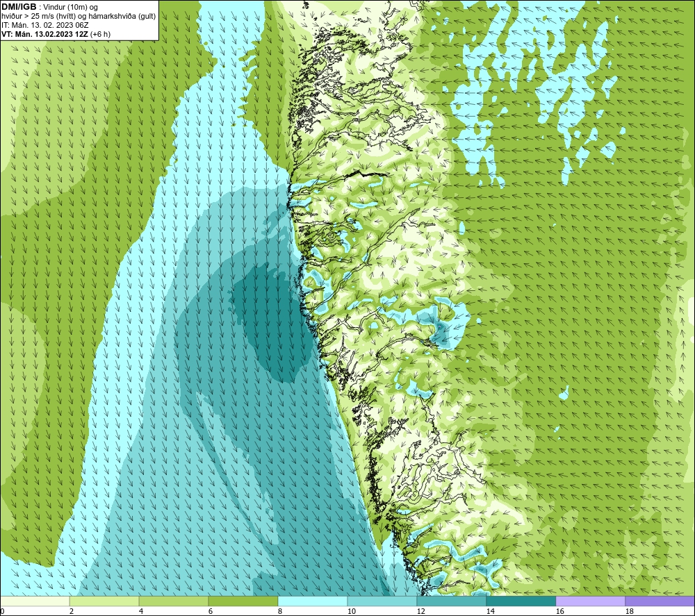Click the 8–10 m/s light cyan legend swatch
This screenshot has width=695, height=616.
pos(313,601)
